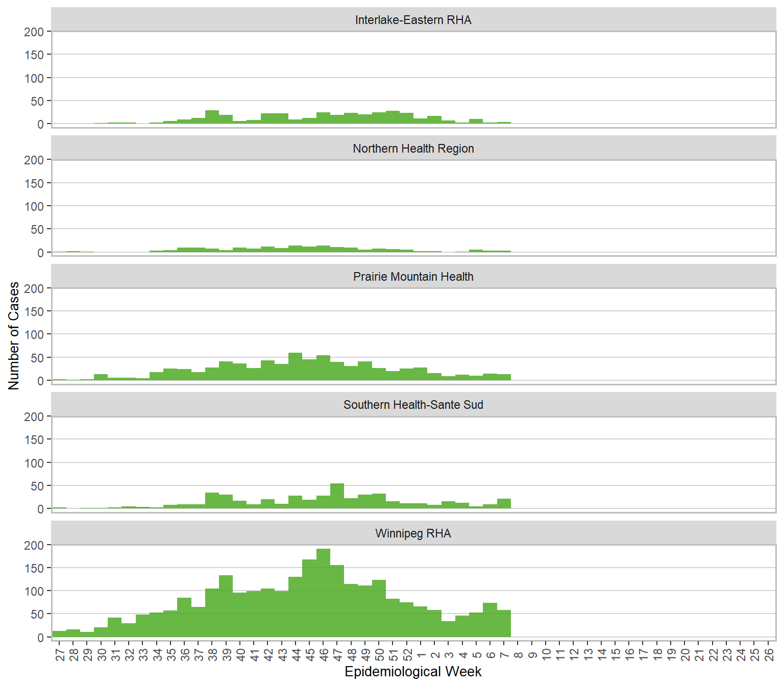Click the Winnipeg RHA panel header
The image size is (784, 686).
pyautogui.click(x=413, y=533)
